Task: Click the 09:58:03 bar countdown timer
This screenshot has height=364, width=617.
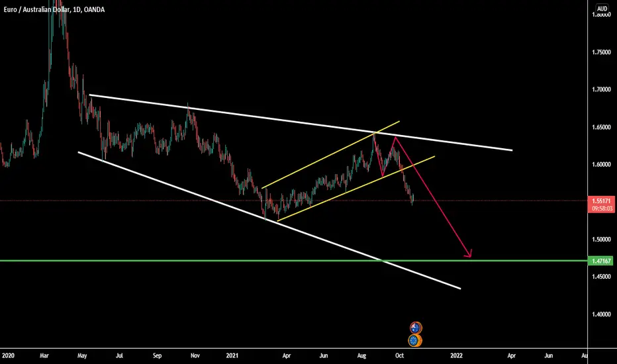Action: pos(602,208)
